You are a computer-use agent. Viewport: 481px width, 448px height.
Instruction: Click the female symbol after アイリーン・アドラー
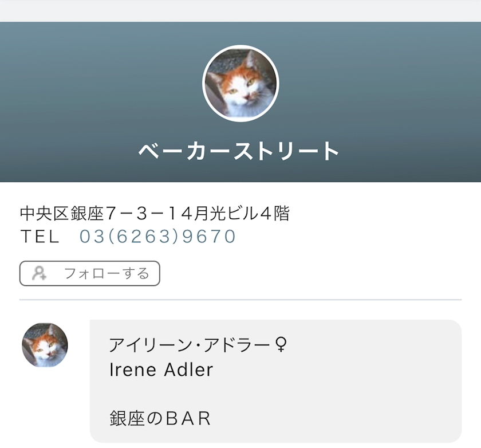[x=281, y=345]
